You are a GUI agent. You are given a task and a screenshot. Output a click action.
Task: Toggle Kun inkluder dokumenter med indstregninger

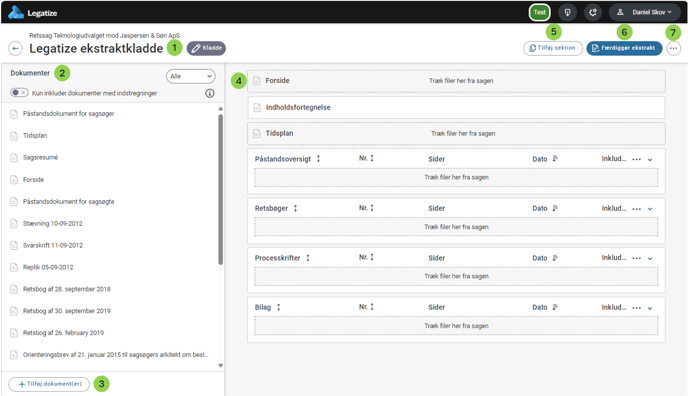(x=19, y=93)
